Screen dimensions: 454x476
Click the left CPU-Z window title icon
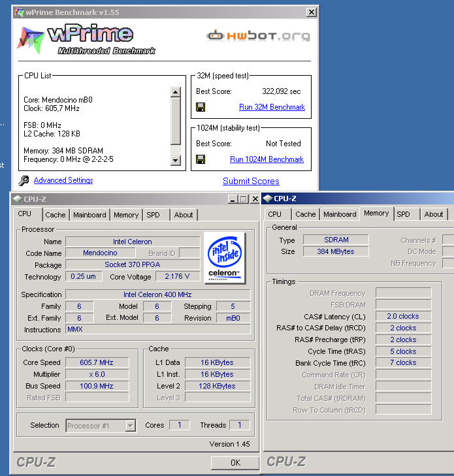tap(17, 199)
